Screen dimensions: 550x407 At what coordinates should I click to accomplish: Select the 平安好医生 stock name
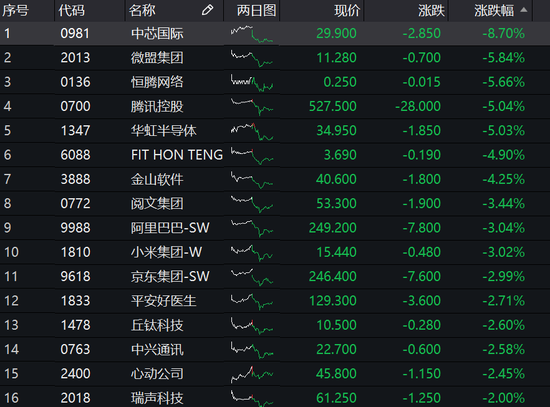click(x=163, y=301)
